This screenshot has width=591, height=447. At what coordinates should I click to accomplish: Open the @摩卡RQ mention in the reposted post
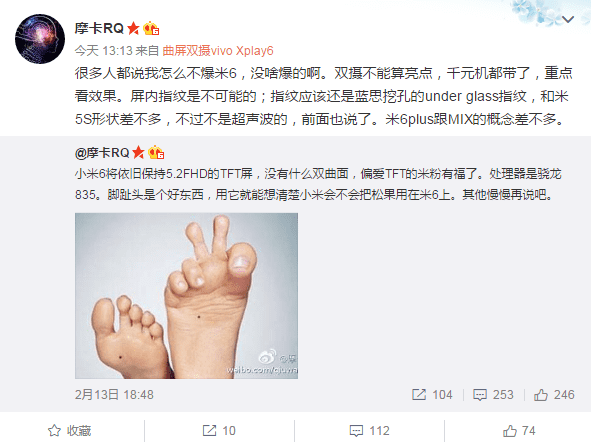tap(102, 153)
